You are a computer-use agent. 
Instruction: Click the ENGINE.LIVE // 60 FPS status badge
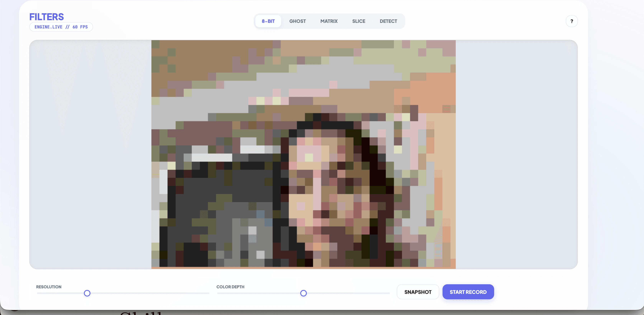[61, 27]
